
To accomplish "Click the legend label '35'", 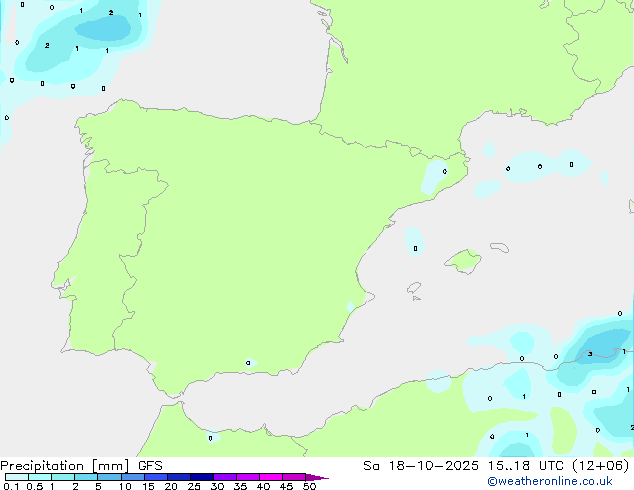I will pyautogui.click(x=240, y=486).
